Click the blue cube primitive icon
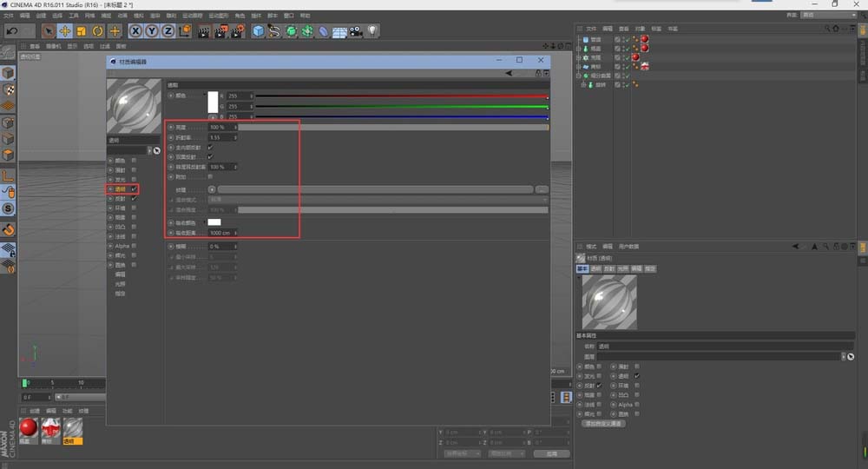Screen dimensions: 868x469 pyautogui.click(x=258, y=31)
